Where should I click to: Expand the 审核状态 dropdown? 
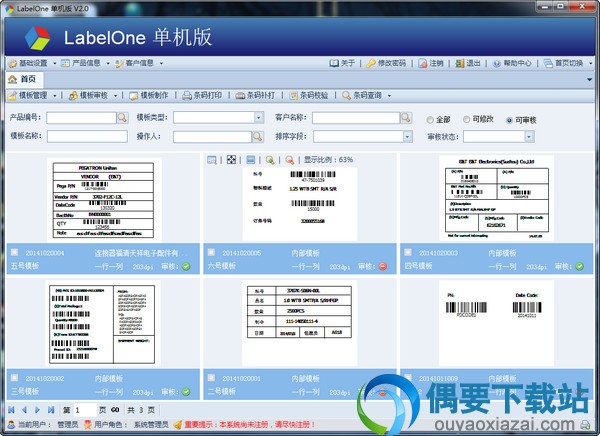tap(529, 136)
